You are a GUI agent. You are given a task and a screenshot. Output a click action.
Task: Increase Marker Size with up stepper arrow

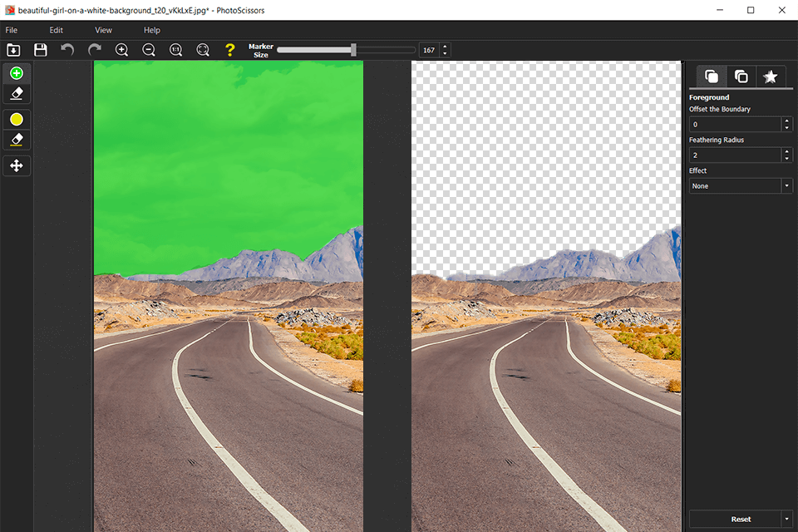click(x=445, y=47)
